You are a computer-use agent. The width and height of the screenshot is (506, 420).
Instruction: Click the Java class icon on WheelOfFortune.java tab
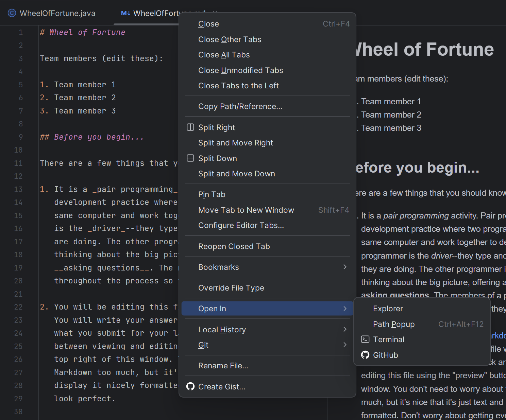coord(12,13)
